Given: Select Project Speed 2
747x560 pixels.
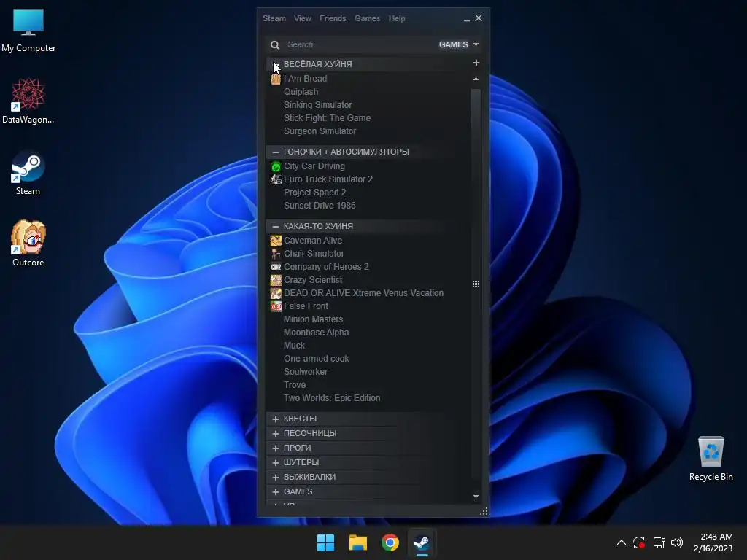Looking at the screenshot, I should click(x=315, y=192).
